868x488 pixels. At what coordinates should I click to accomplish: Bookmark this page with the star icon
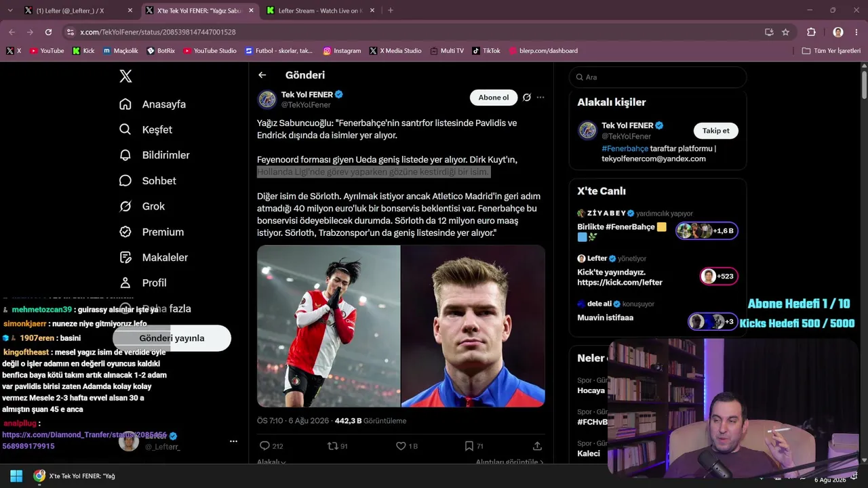785,32
